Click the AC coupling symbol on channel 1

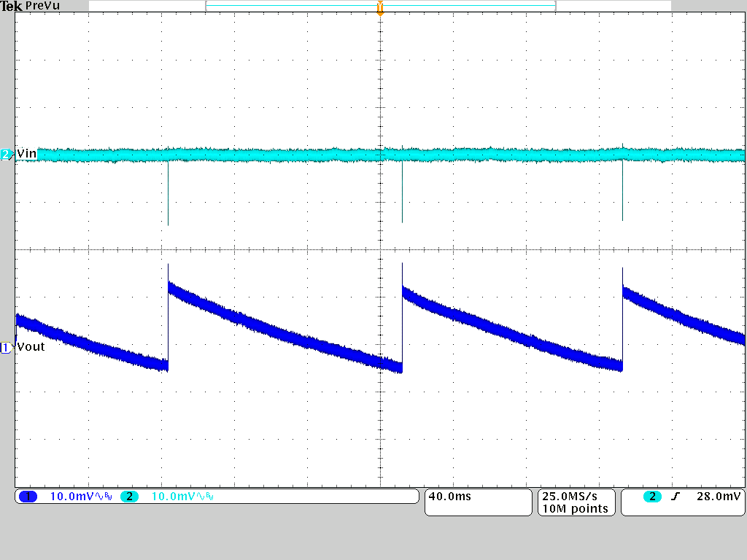tap(98, 496)
